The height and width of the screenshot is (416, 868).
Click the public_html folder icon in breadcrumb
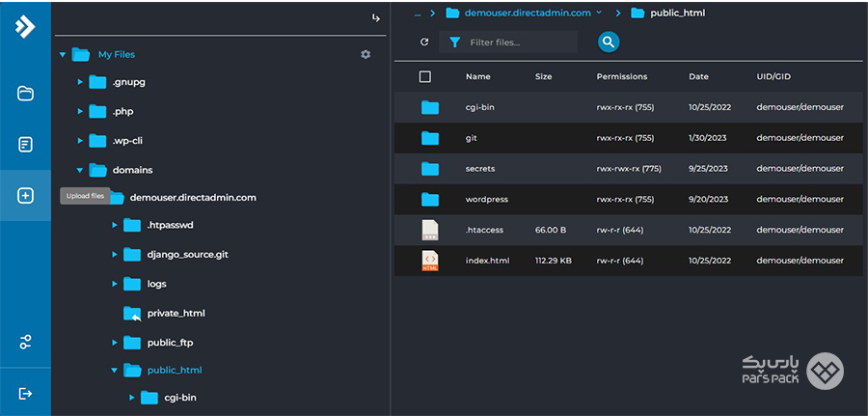coord(637,13)
